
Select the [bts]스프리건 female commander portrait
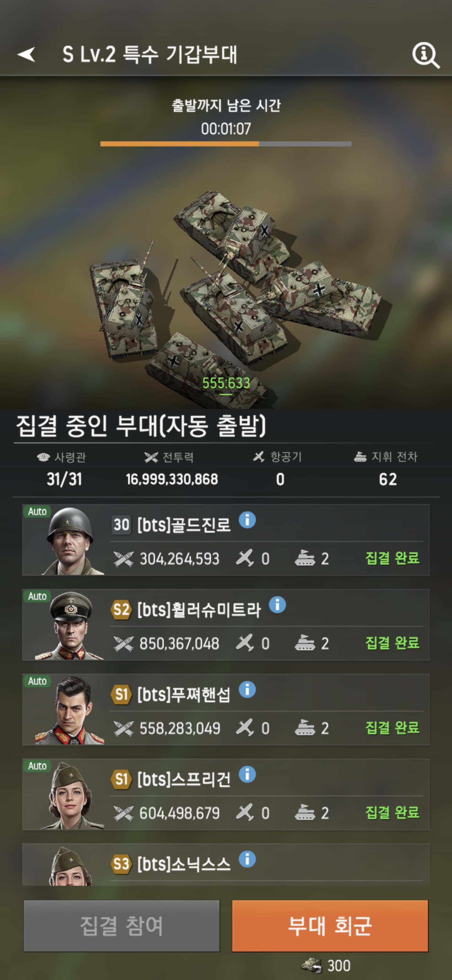pyautogui.click(x=70, y=795)
